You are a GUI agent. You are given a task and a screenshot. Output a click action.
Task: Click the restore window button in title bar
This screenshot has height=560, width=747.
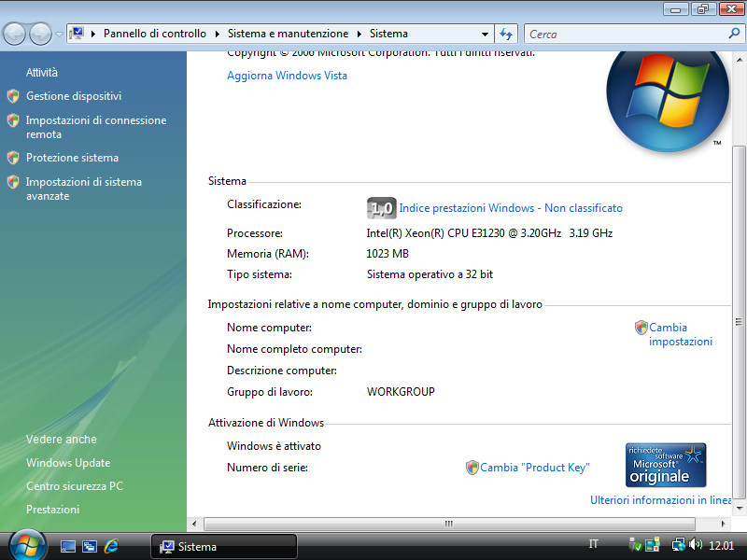[703, 8]
